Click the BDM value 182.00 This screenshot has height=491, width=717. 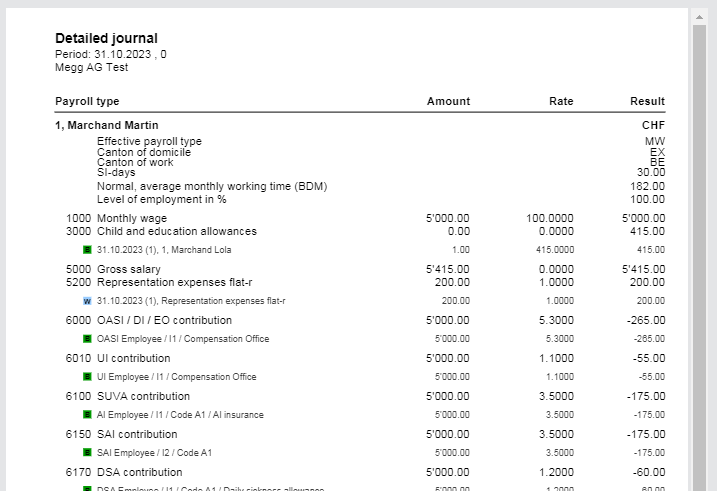pyautogui.click(x=647, y=186)
